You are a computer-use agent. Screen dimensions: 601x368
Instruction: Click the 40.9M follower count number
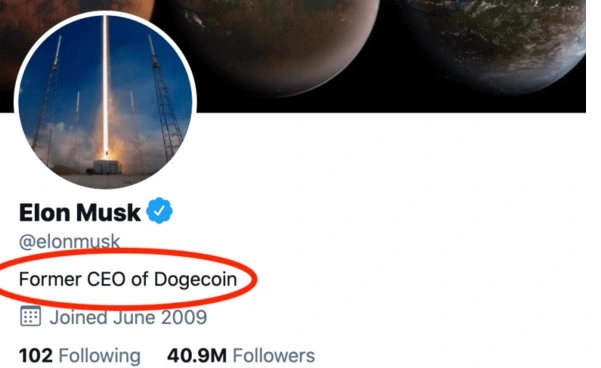point(197,355)
